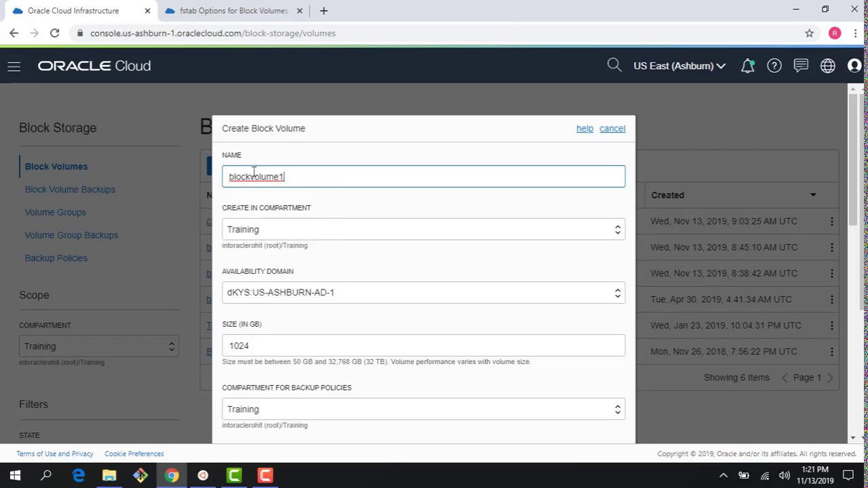Viewport: 868px width, 488px height.
Task: Open the volume icon in system tray
Action: [x=784, y=475]
